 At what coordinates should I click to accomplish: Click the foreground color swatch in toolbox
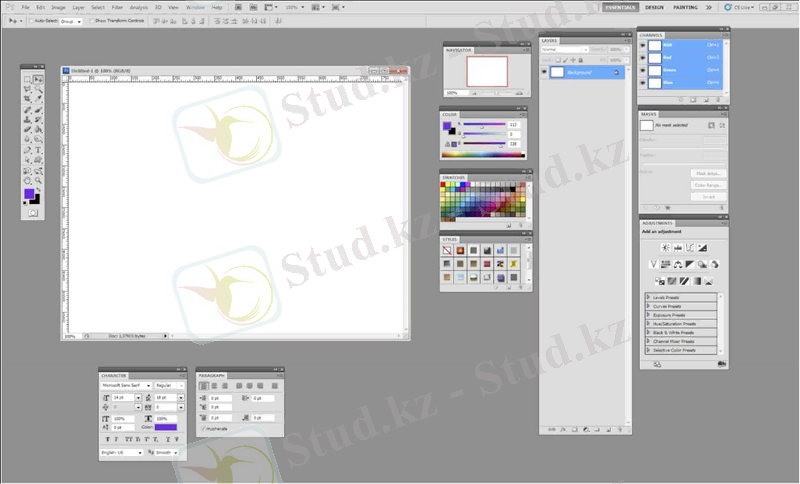click(30, 193)
